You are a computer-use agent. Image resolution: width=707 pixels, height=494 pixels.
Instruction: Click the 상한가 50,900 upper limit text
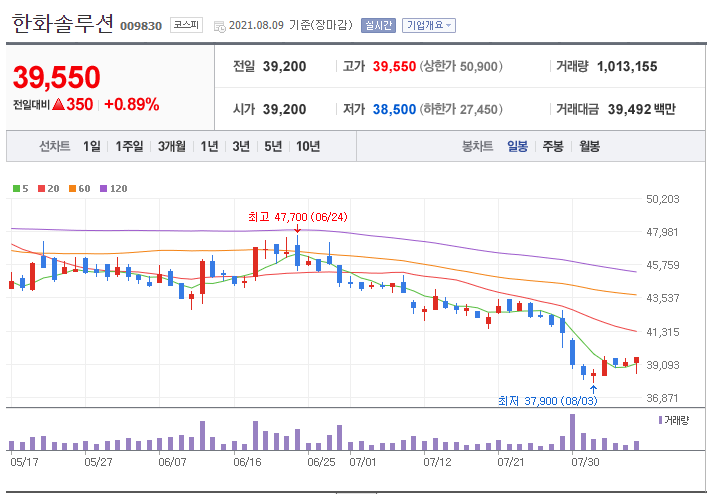[461, 66]
